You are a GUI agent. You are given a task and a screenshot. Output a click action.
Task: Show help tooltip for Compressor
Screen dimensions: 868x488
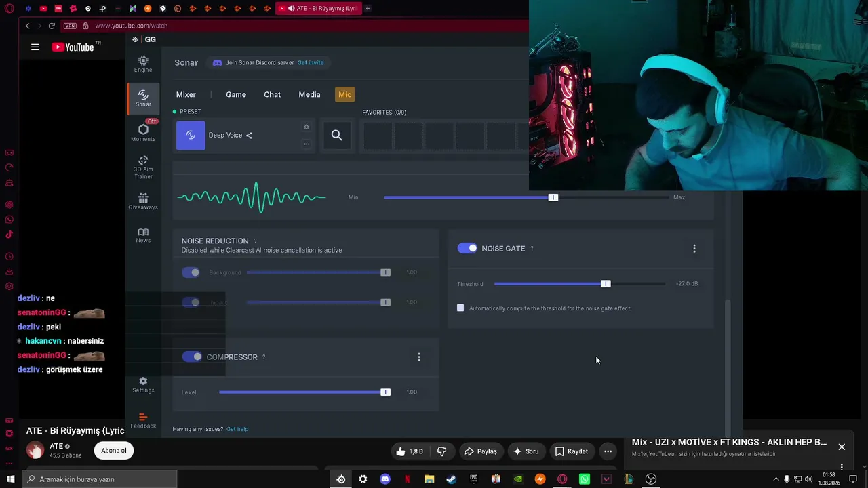click(x=264, y=357)
